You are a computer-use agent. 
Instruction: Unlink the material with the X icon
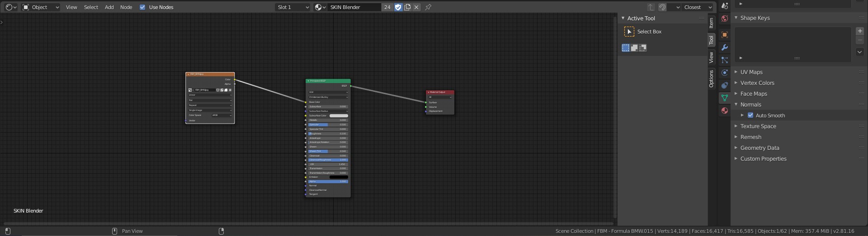click(x=416, y=7)
